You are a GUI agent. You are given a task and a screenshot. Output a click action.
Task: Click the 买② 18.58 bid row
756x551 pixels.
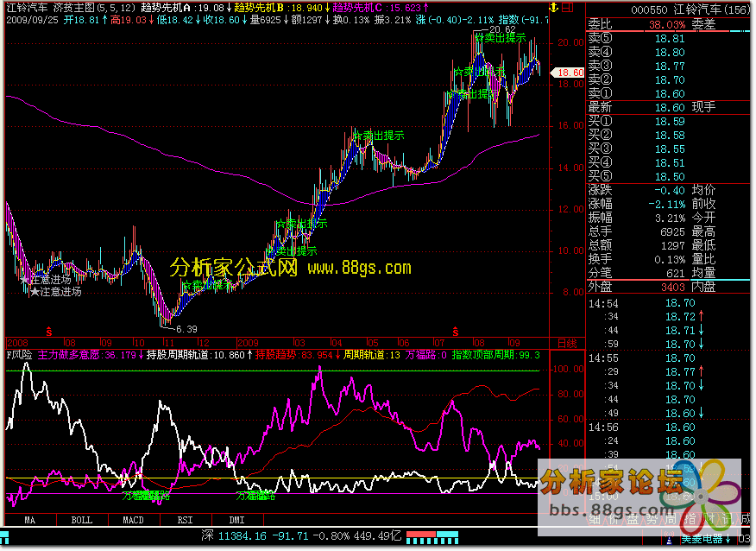tap(668, 136)
